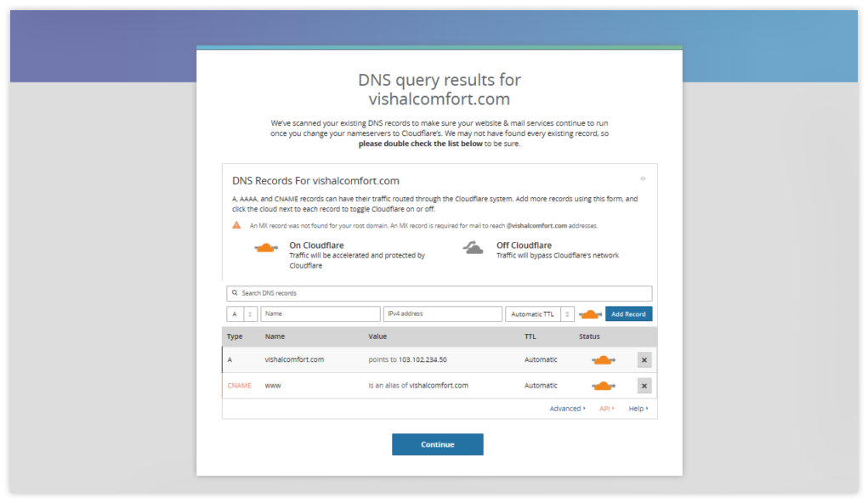The image size is (868, 503).
Task: Toggle Cloudflare proxy for vishalcomfort.com A record
Action: (604, 360)
